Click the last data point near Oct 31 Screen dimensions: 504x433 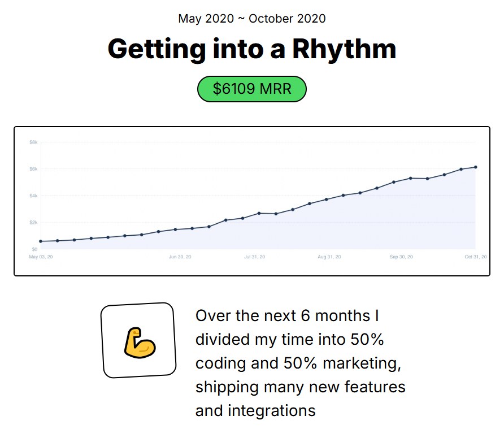point(476,167)
